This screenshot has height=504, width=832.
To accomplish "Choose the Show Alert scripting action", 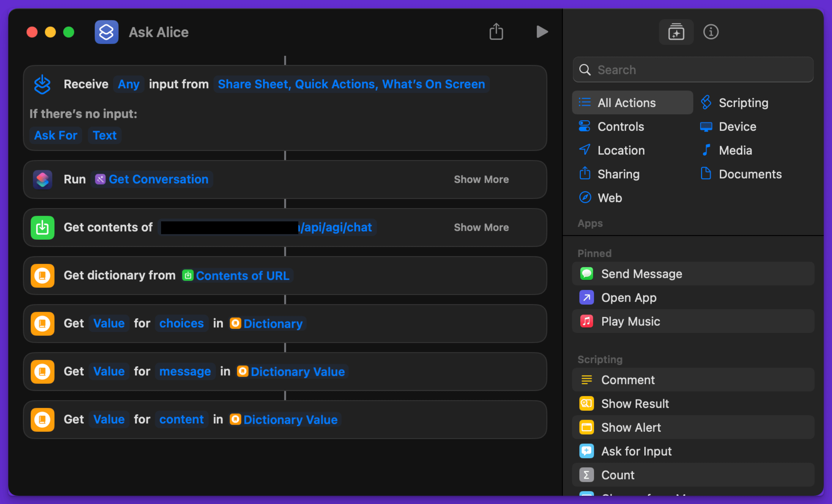I will pos(631,427).
